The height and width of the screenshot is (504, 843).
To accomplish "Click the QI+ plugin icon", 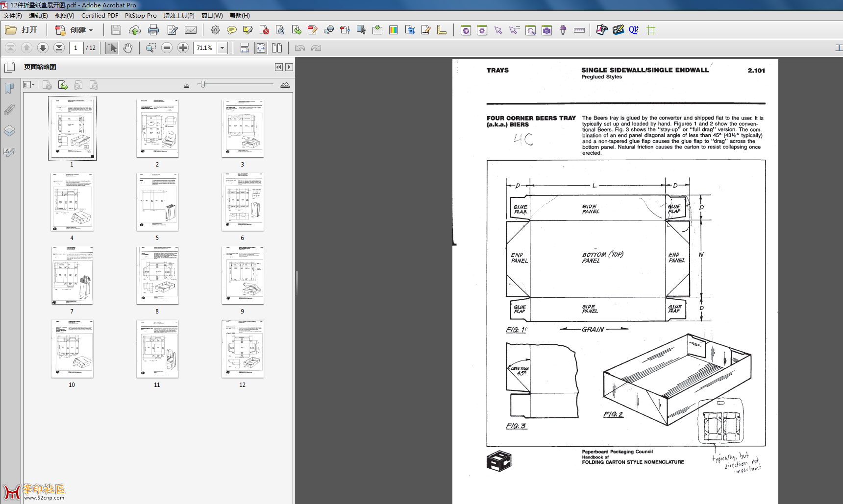I will pos(634,30).
